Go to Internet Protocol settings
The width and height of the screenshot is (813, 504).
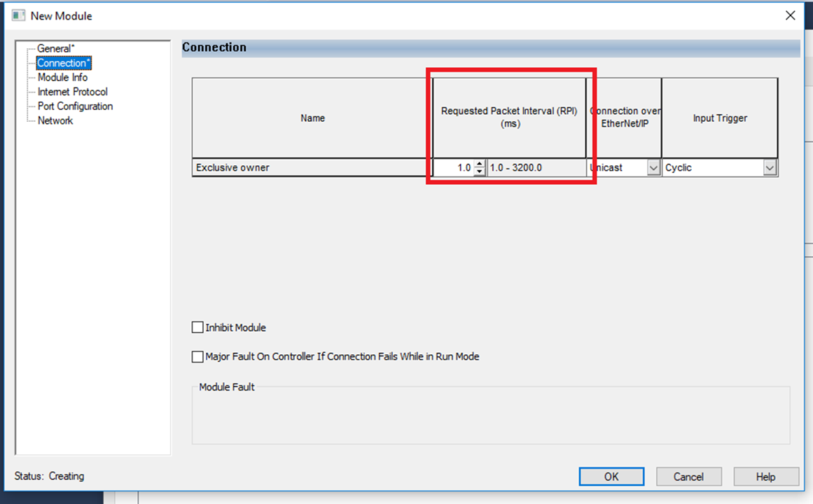click(x=72, y=92)
